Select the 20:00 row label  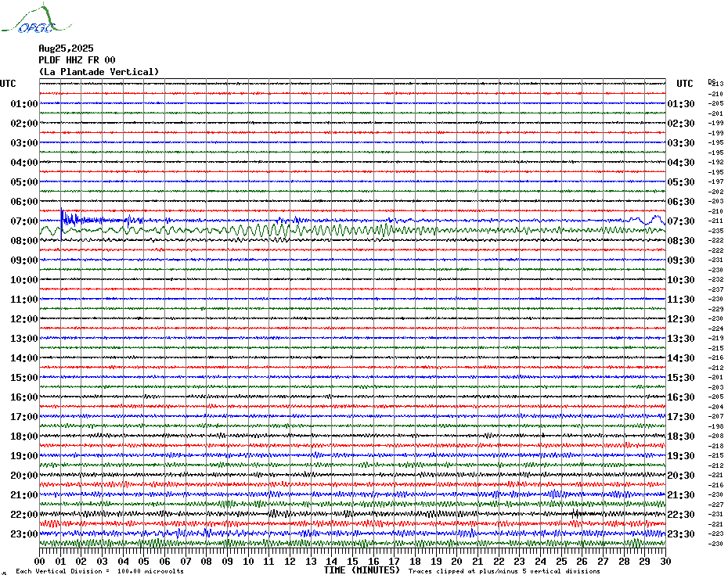(x=24, y=476)
